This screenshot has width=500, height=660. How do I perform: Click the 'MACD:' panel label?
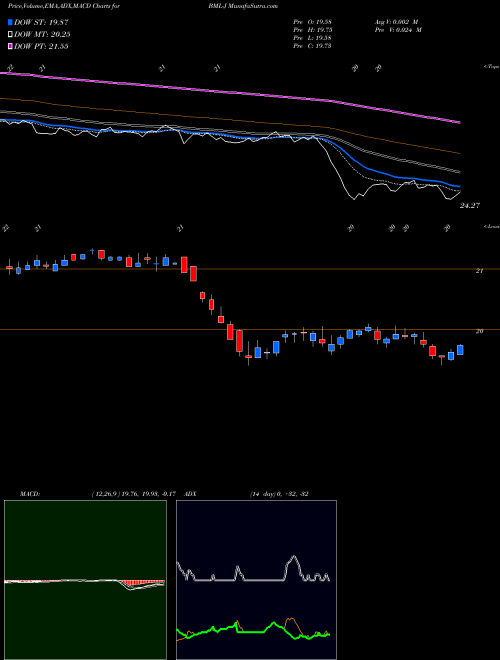[x=29, y=494]
